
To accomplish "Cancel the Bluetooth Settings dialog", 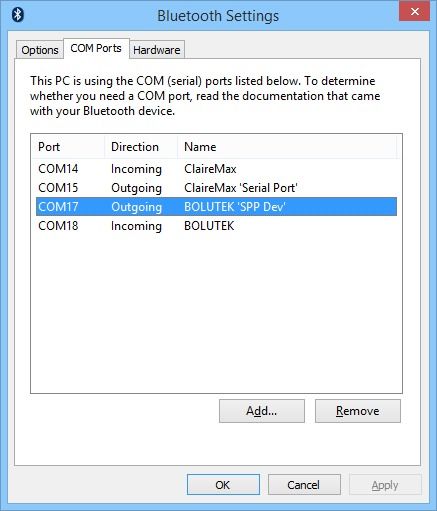I will [x=304, y=485].
